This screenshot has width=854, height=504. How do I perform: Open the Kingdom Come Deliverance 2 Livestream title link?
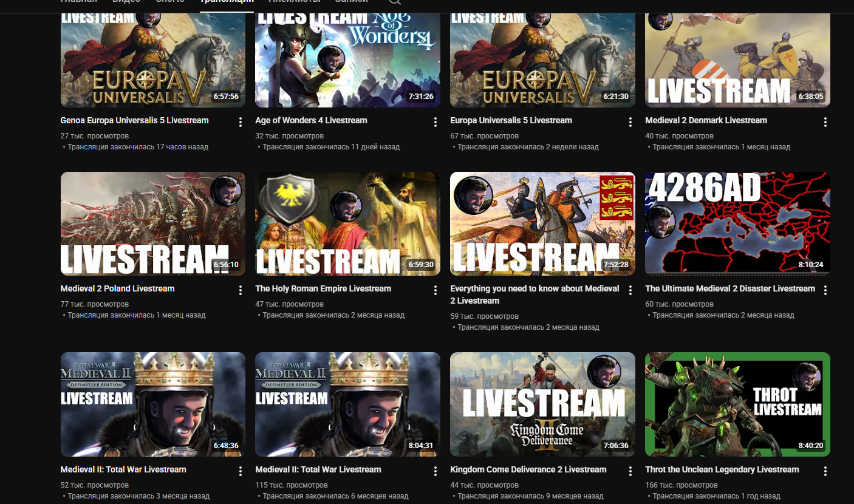tap(528, 469)
